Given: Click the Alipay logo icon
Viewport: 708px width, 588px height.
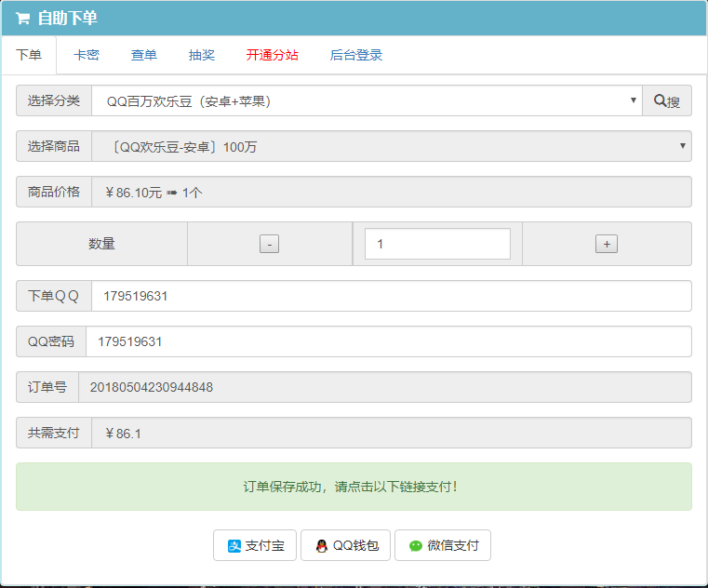Looking at the screenshot, I should pos(234,546).
